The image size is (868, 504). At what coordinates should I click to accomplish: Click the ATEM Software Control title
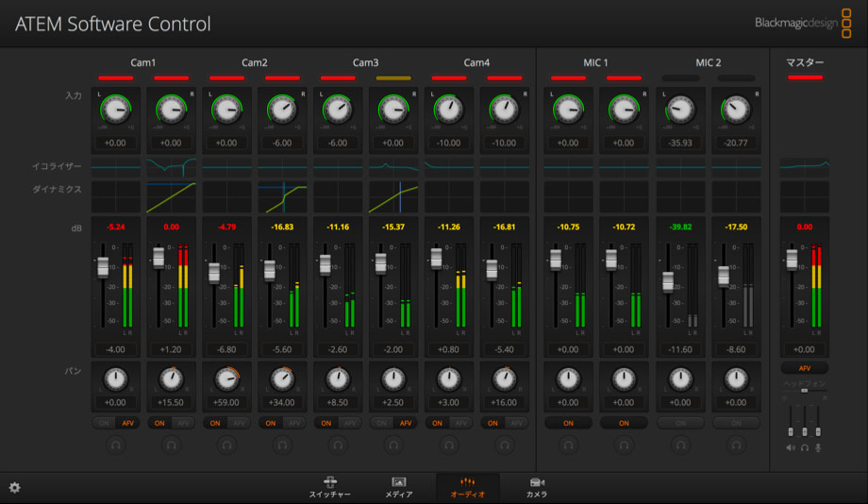coord(113,24)
